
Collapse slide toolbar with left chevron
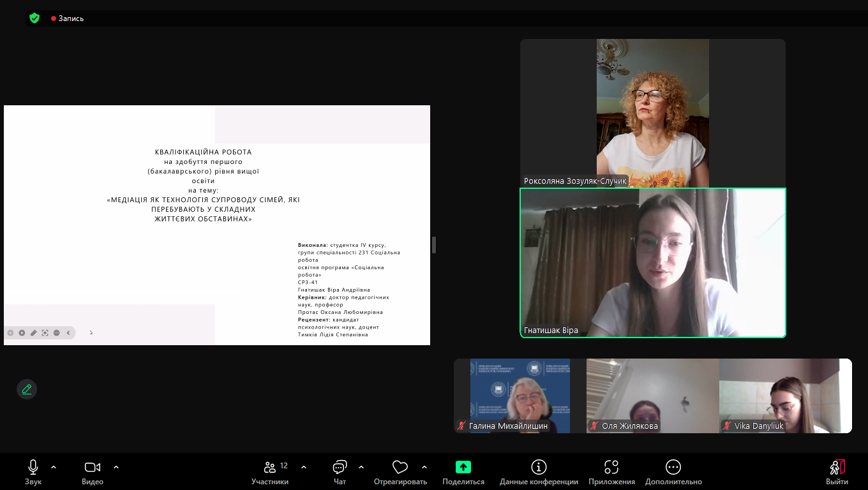tap(68, 332)
